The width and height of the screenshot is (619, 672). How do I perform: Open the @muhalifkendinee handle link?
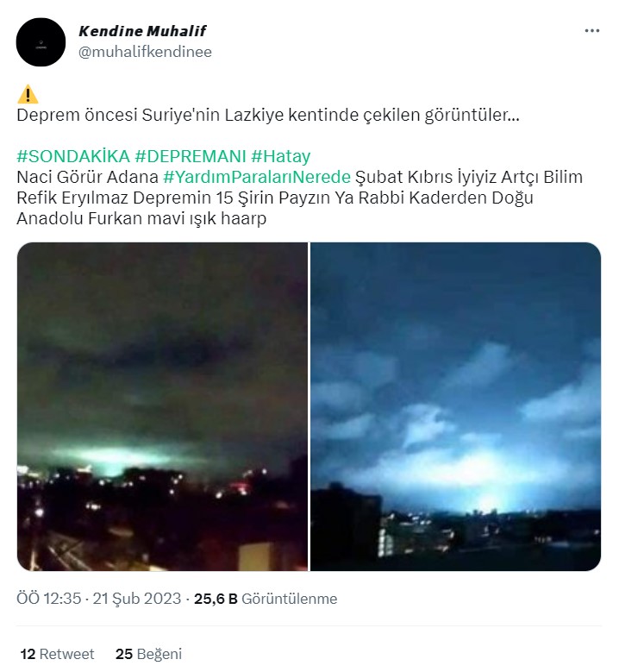(145, 52)
